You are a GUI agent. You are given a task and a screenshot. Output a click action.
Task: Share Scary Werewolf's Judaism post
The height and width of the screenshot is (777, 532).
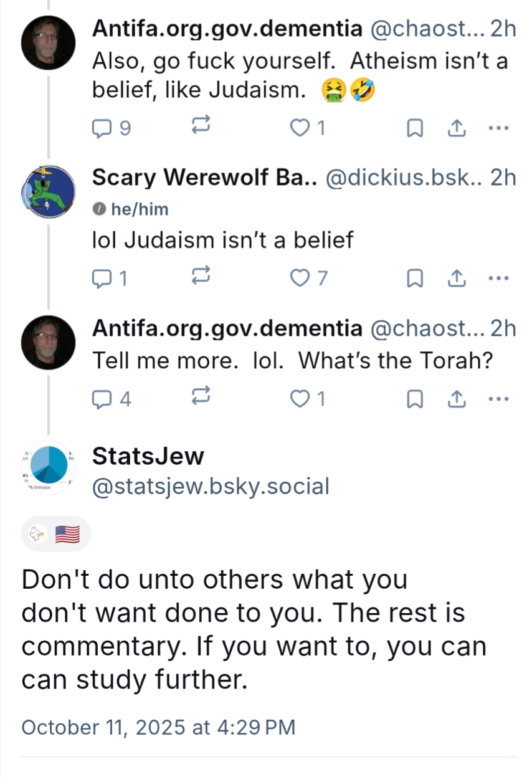pos(456,279)
